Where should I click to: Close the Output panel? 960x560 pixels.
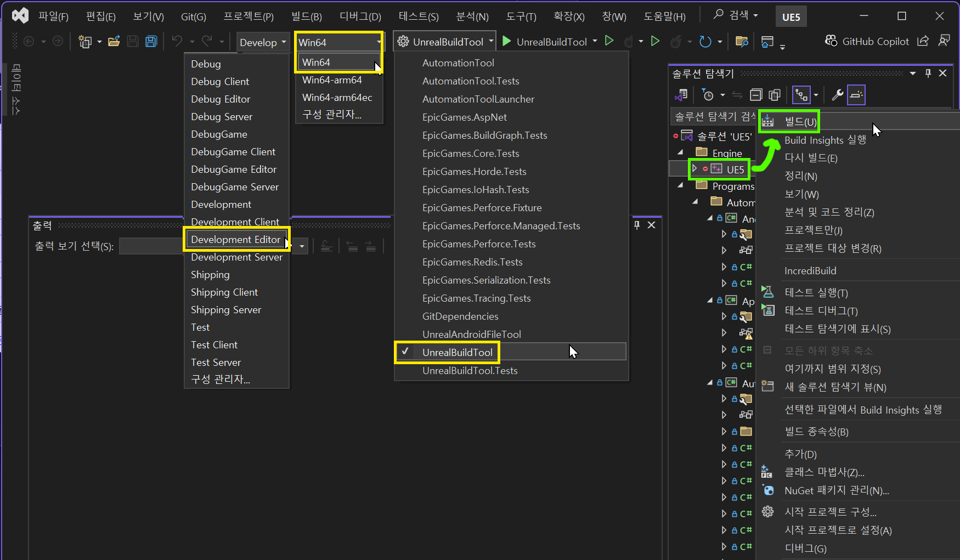click(x=652, y=225)
